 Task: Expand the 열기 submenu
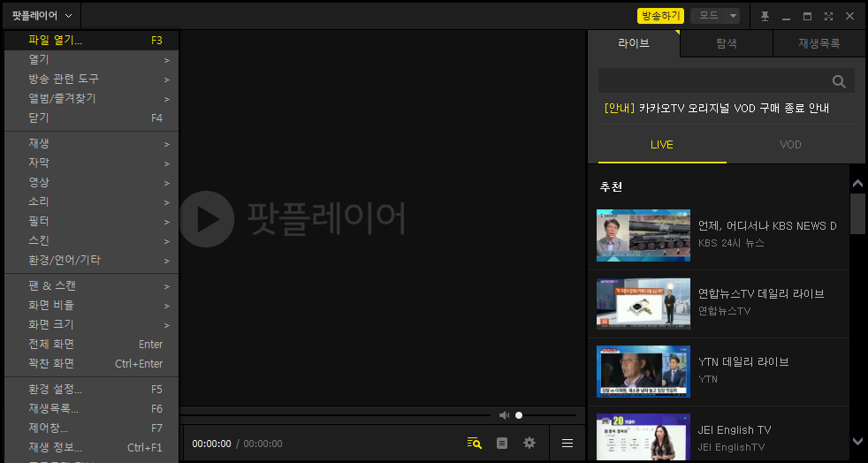(x=91, y=60)
